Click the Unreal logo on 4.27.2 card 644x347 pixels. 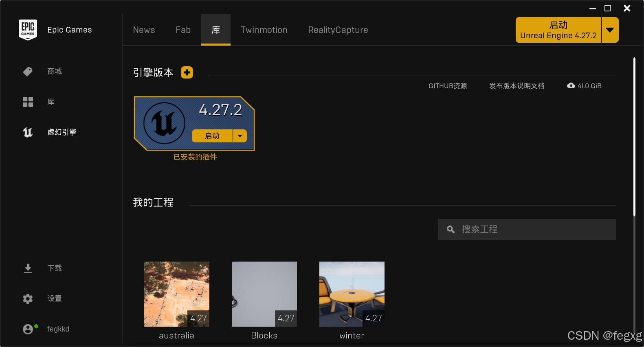coord(165,123)
